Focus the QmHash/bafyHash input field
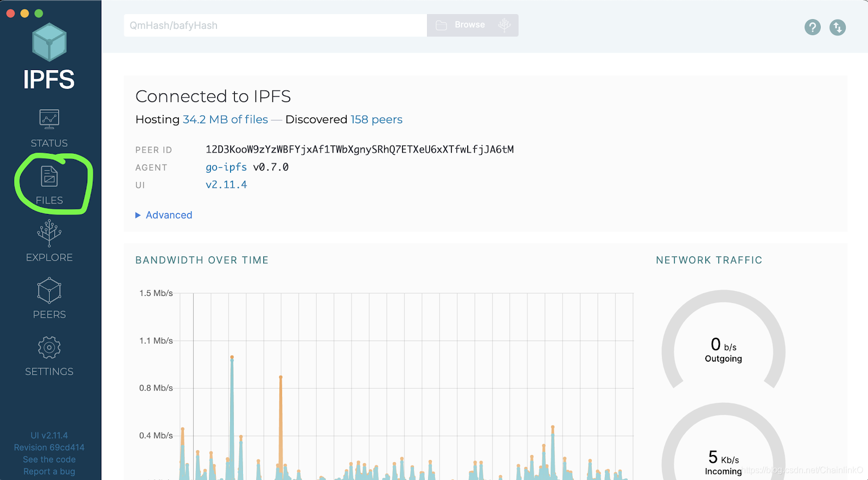This screenshot has width=868, height=480. pyautogui.click(x=276, y=26)
